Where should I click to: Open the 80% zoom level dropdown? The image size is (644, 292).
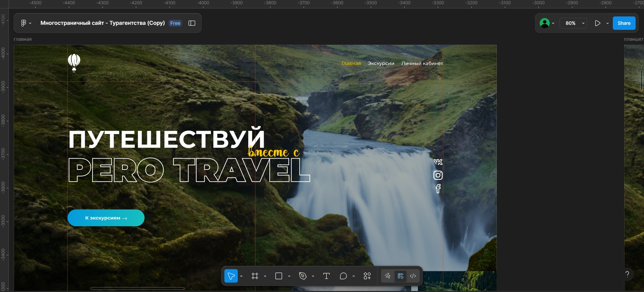click(x=573, y=23)
